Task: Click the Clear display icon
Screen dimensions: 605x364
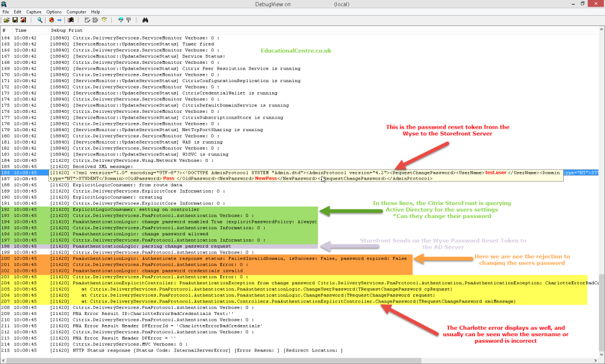Action: pos(23,20)
